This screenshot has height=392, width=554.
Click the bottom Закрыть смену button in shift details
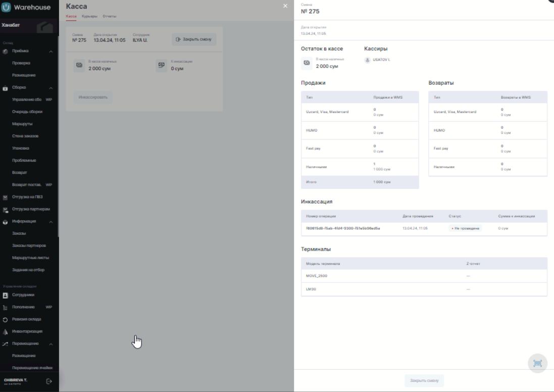click(x=424, y=381)
